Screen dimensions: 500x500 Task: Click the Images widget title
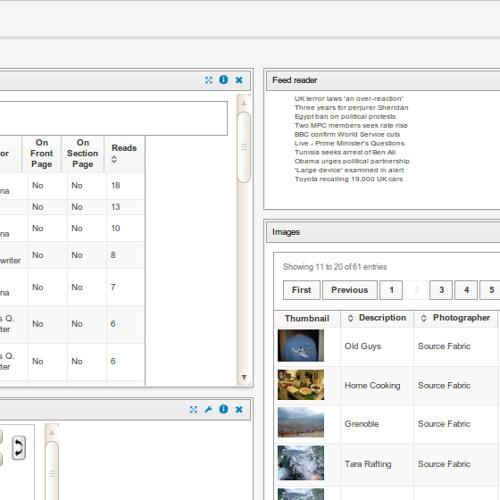click(x=286, y=232)
